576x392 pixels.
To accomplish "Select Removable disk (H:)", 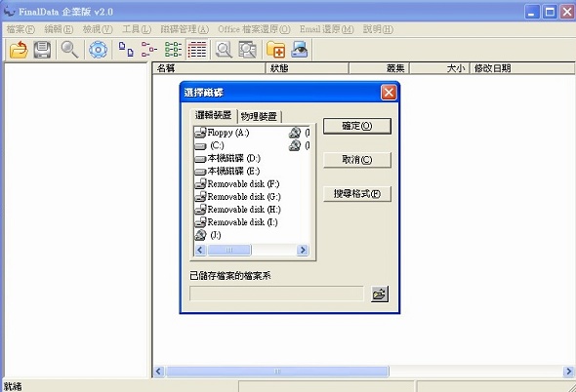I will (x=237, y=210).
